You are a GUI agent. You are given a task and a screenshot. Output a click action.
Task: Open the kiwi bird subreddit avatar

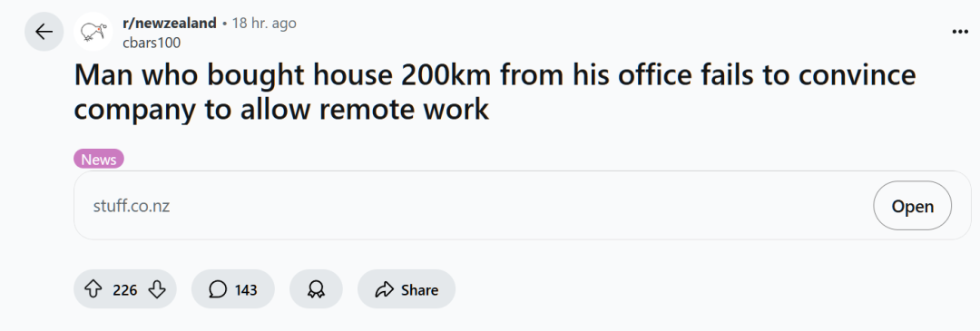tap(93, 31)
